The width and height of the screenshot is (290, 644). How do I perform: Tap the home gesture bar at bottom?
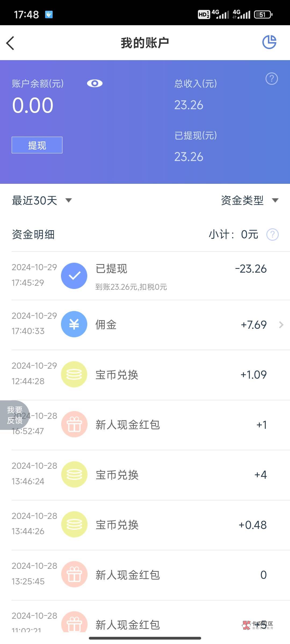(145, 638)
